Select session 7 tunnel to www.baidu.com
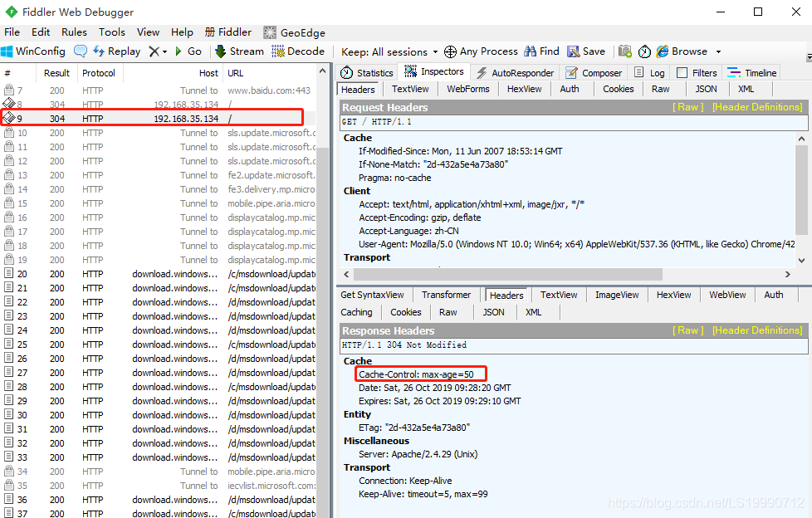 coord(159,90)
